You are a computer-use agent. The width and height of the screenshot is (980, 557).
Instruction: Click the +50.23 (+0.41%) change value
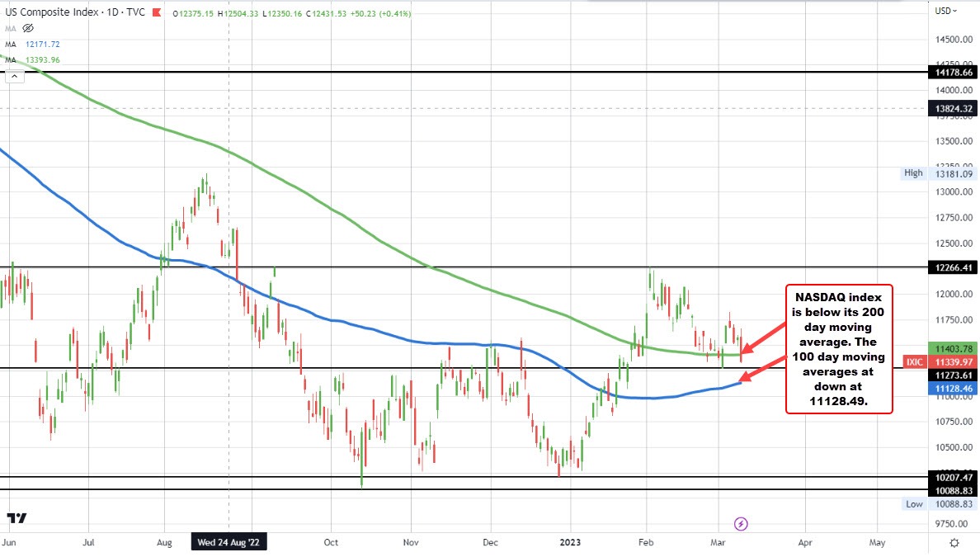[x=380, y=13]
